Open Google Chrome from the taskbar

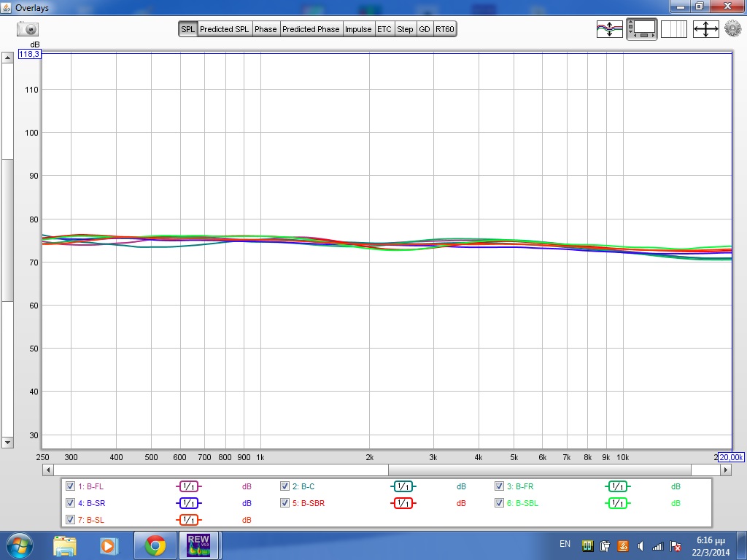click(x=155, y=545)
